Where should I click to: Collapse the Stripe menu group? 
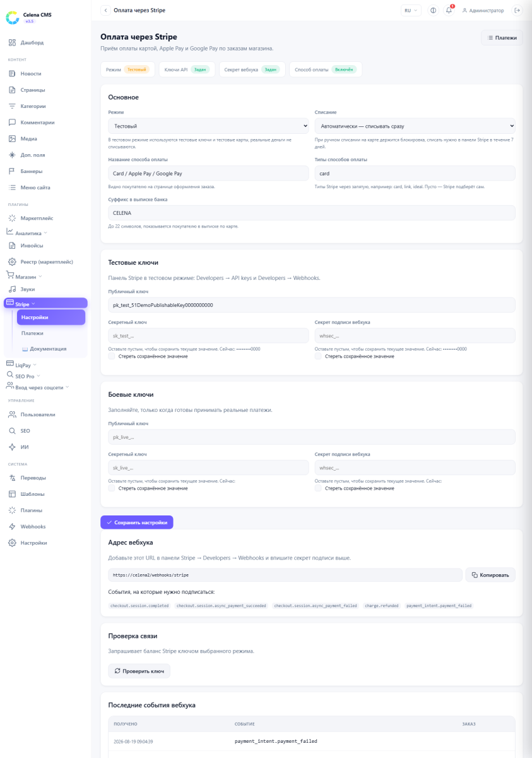click(45, 303)
